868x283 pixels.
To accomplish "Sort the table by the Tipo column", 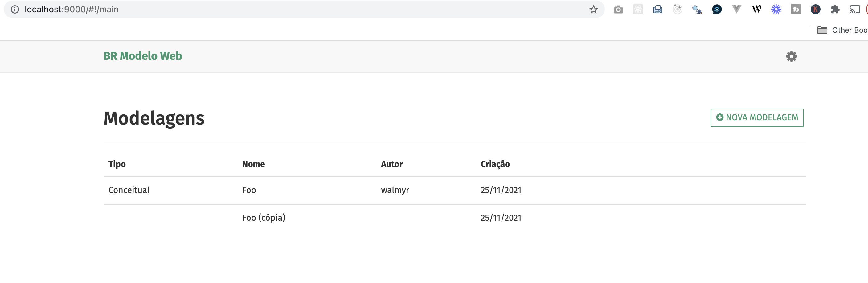I will pos(117,164).
